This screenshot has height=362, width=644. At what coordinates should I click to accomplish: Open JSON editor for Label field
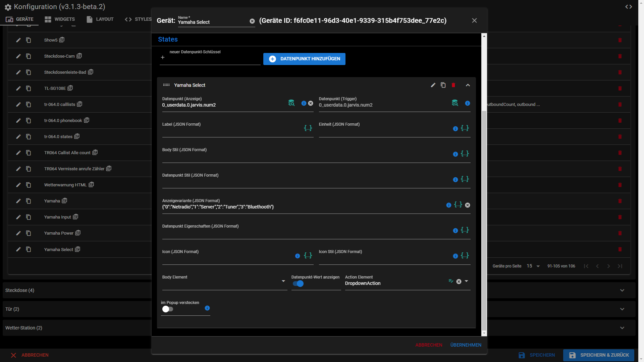pos(308,128)
